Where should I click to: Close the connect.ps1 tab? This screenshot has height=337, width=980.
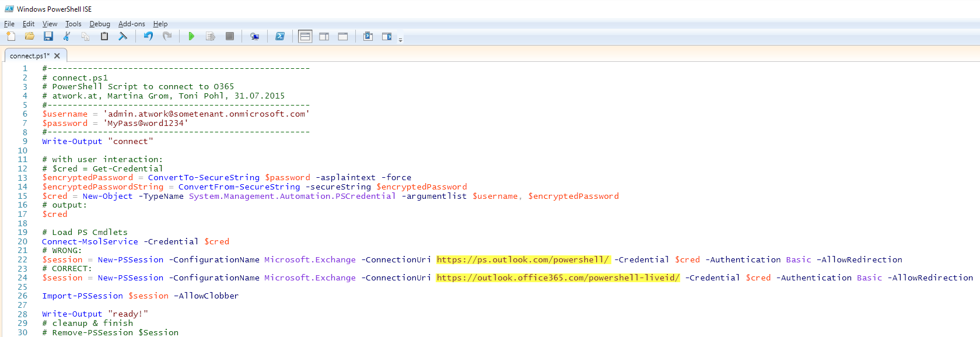coord(57,56)
